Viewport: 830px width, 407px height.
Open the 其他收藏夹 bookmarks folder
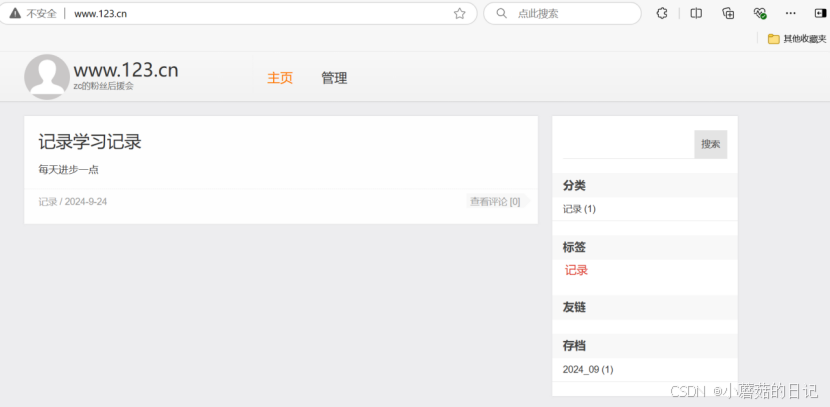tap(797, 39)
